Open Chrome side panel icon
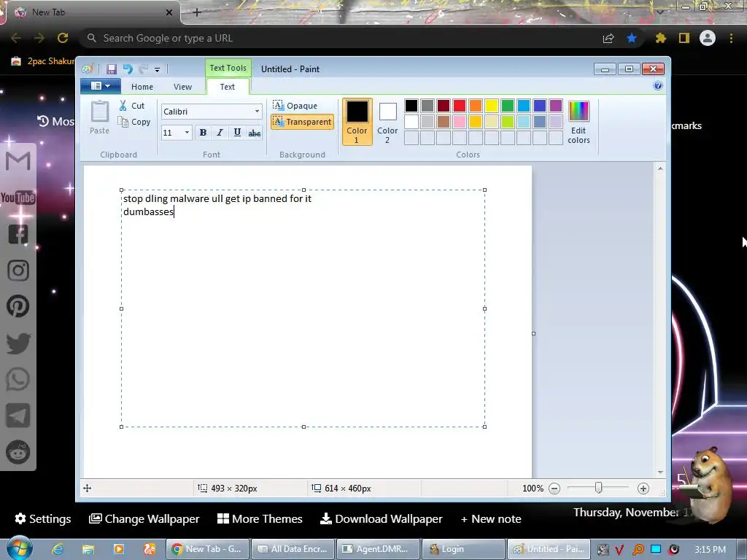747x560 pixels. 684,38
